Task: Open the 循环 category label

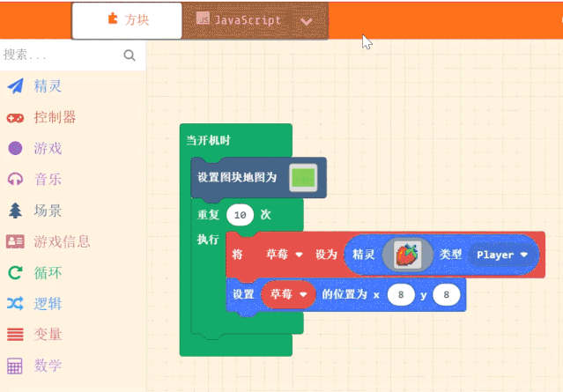Action: 48,273
